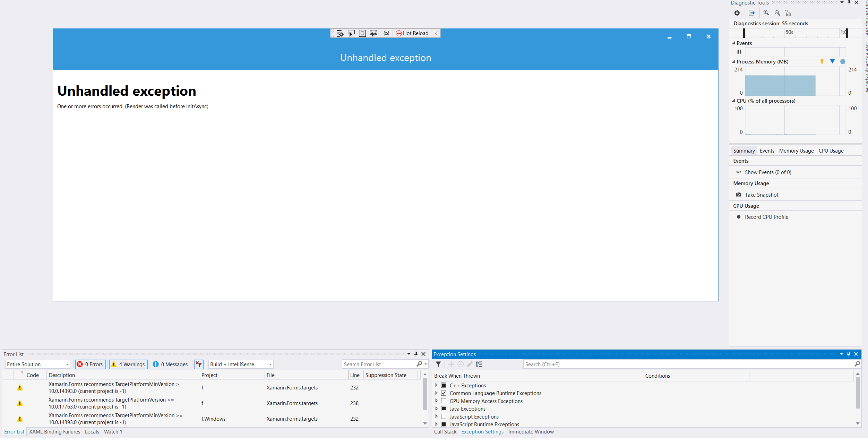
Task: Toggle Hot Reload in the floating debug toolbar
Action: (413, 33)
